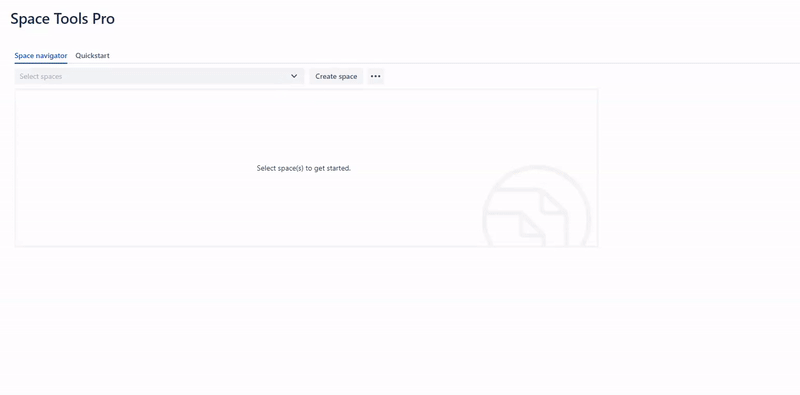Click the Space Tools Pro heading
Screen dimensions: 800x395
(x=63, y=19)
